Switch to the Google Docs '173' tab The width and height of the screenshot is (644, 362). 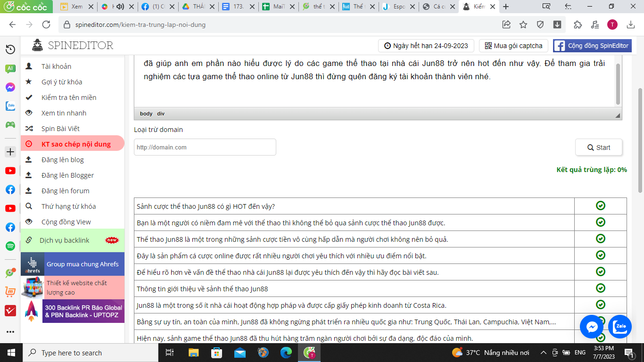pos(239,7)
